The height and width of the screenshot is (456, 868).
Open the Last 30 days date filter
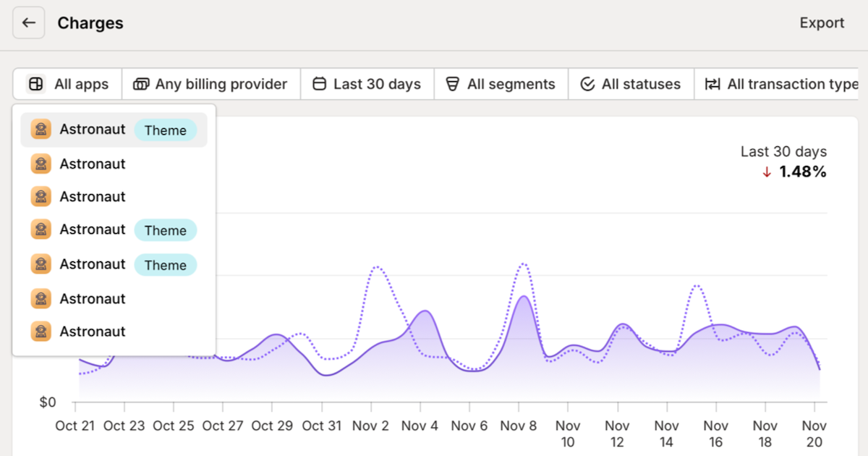(377, 85)
